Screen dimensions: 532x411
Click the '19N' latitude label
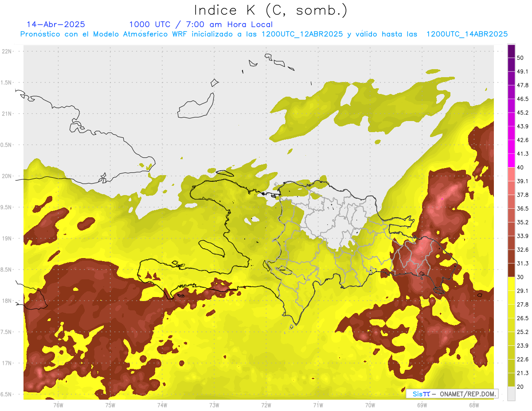coord(7,239)
